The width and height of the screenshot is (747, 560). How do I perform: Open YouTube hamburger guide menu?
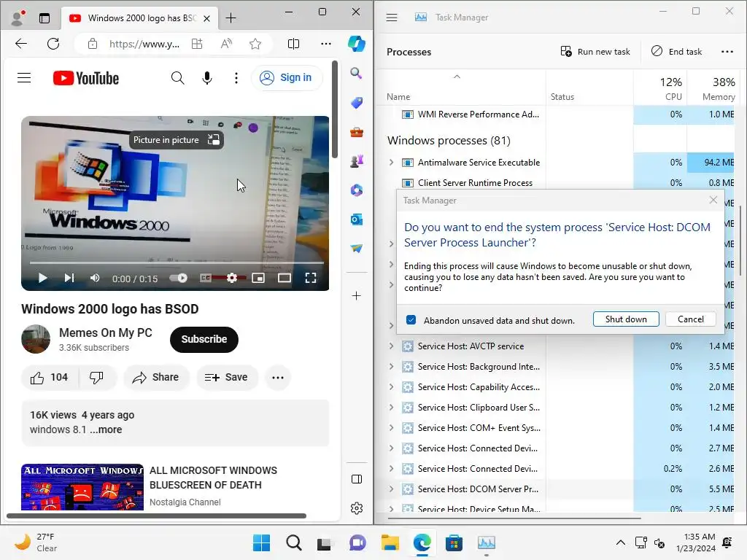[24, 77]
